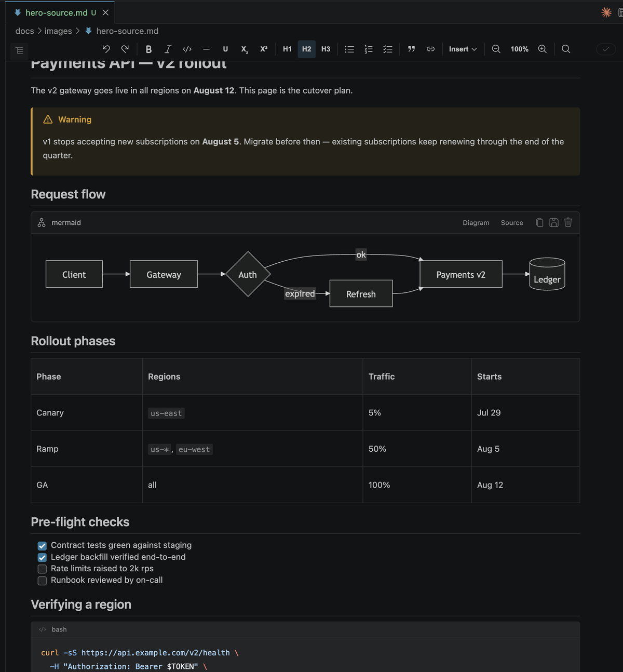Click the docs breadcrumb
The width and height of the screenshot is (623, 672).
point(24,31)
